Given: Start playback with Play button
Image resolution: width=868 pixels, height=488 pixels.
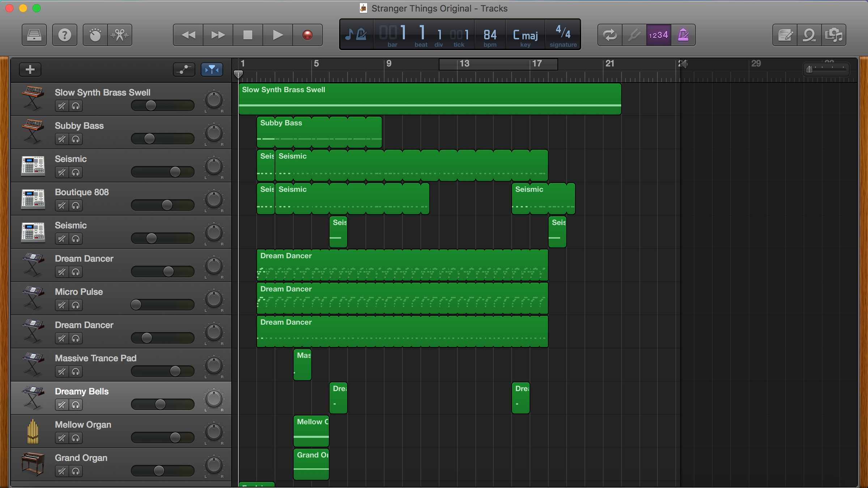Looking at the screenshot, I should (277, 35).
